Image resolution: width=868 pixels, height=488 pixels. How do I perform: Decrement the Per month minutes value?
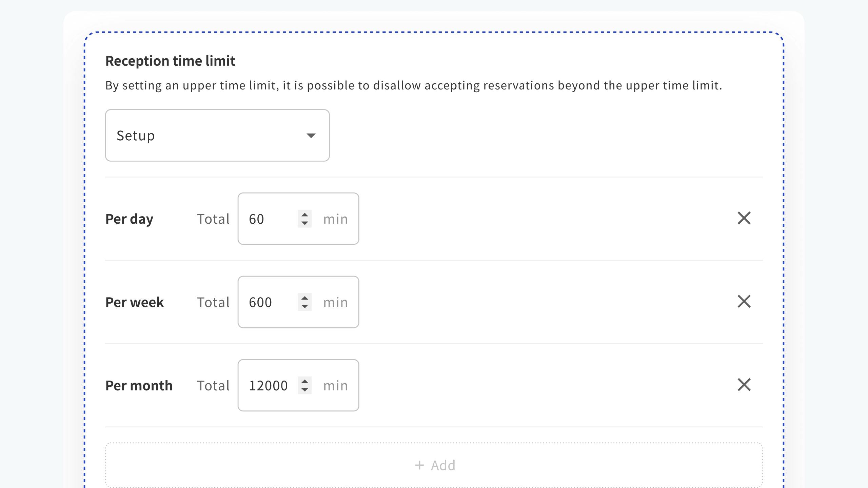pyautogui.click(x=305, y=390)
